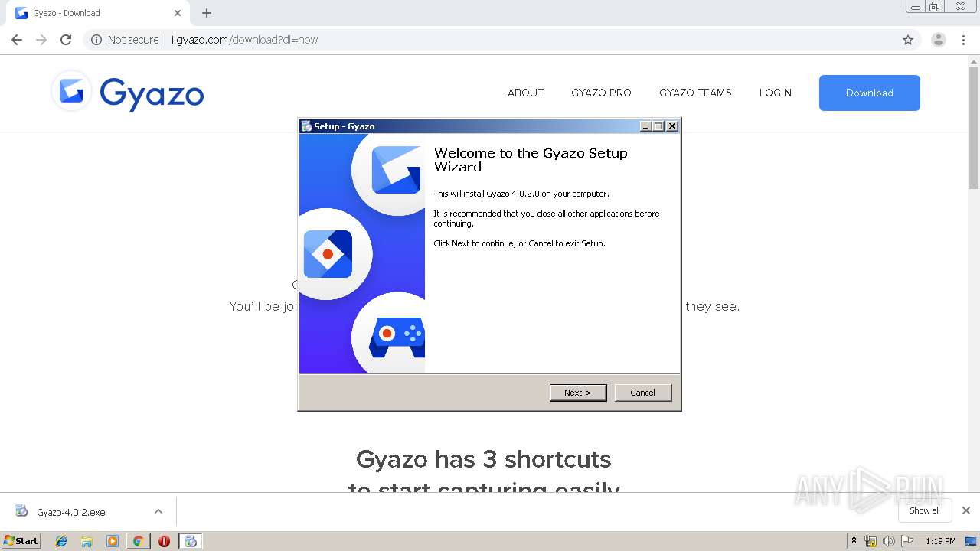Open Chrome profile avatar
Screen dimensions: 980x551
click(938, 40)
